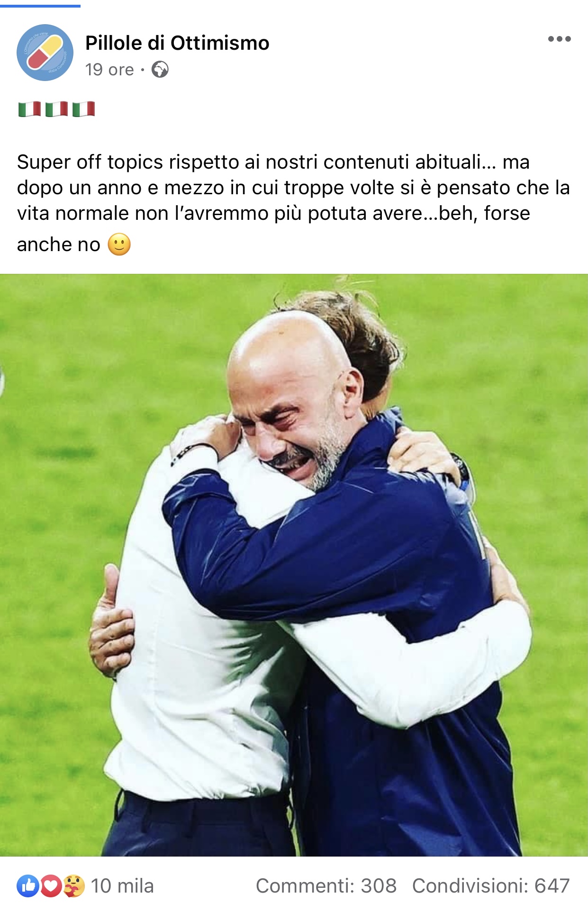Tap the blue loading progress bar at top
This screenshot has width=588, height=903.
(x=40, y=6)
